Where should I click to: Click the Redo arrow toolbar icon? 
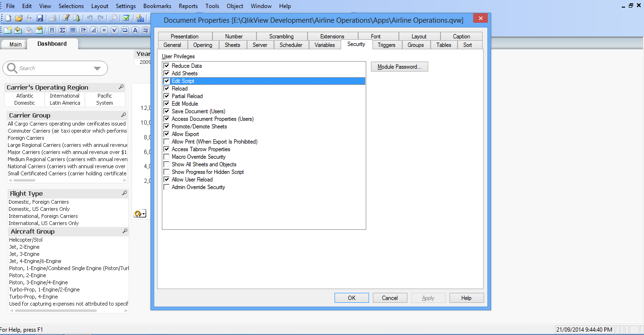pos(100,18)
